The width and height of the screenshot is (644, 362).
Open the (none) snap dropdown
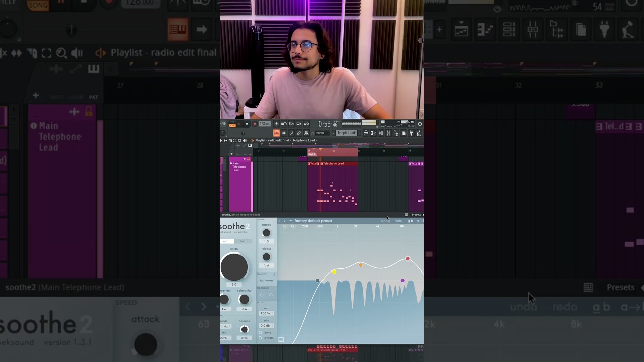point(322,133)
